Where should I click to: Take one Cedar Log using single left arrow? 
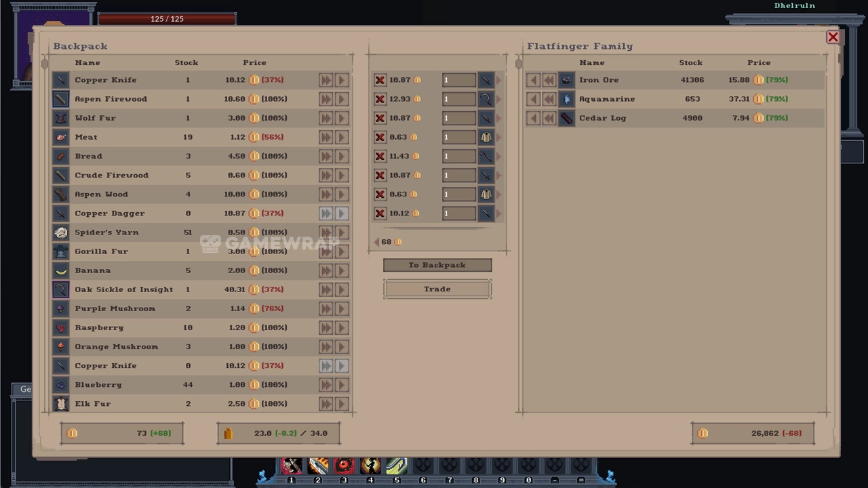[534, 118]
